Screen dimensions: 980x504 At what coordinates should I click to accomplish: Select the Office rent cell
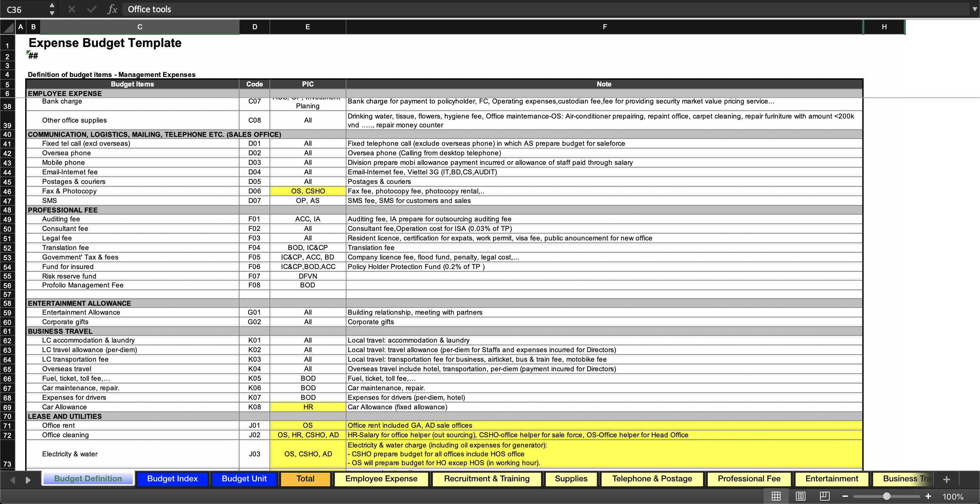click(x=132, y=425)
